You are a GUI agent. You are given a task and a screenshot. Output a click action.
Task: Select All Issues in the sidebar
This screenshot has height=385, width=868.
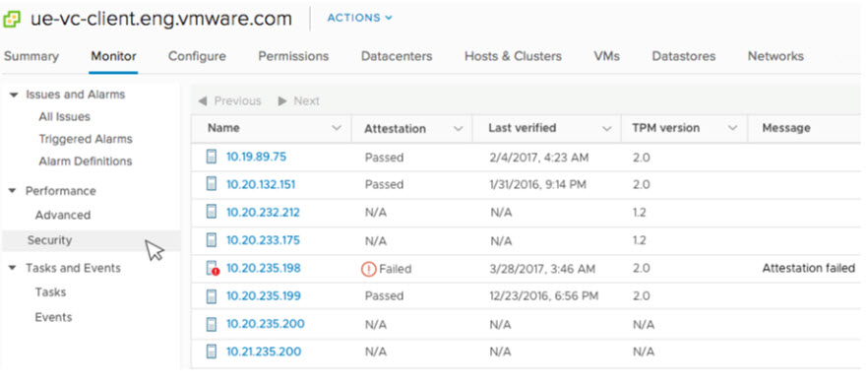click(x=64, y=117)
